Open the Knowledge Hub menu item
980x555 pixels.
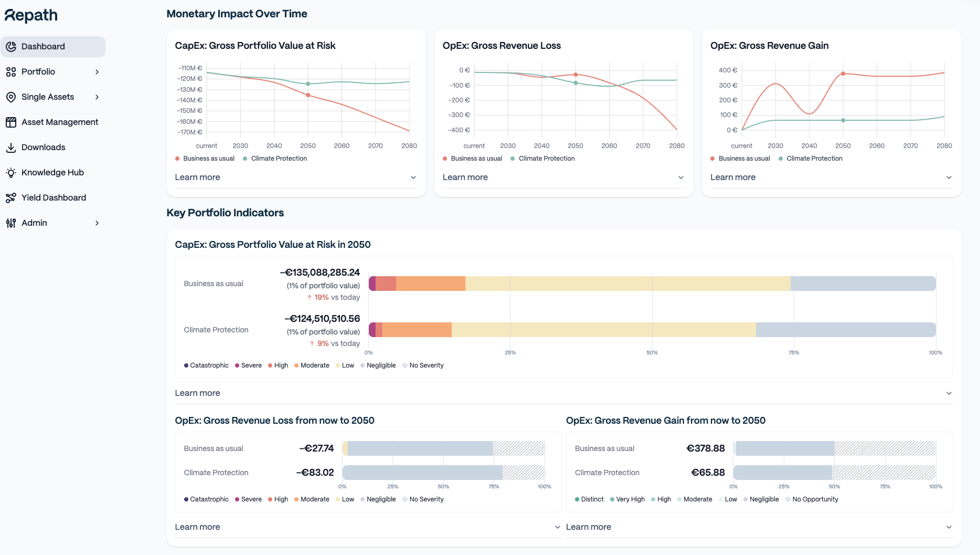point(52,173)
